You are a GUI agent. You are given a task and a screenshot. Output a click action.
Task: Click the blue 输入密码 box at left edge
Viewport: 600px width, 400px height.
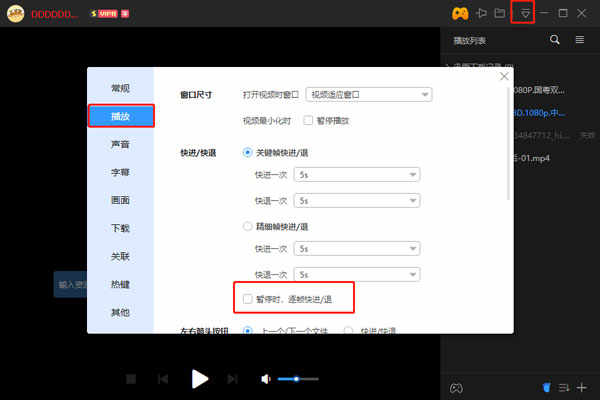click(x=70, y=284)
